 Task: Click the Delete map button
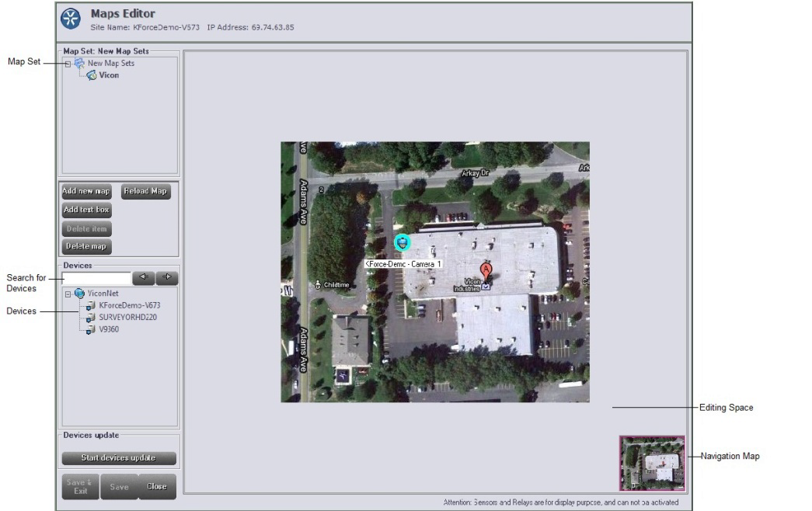(x=86, y=247)
